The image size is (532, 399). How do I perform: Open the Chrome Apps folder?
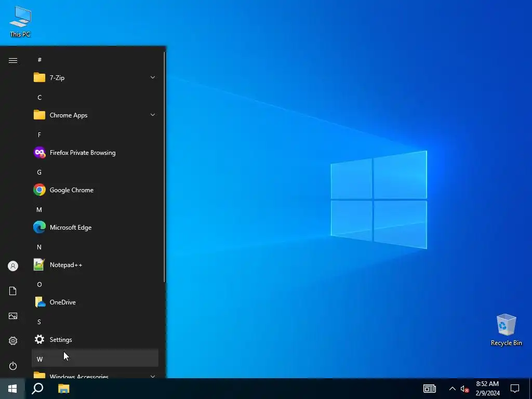(95, 115)
